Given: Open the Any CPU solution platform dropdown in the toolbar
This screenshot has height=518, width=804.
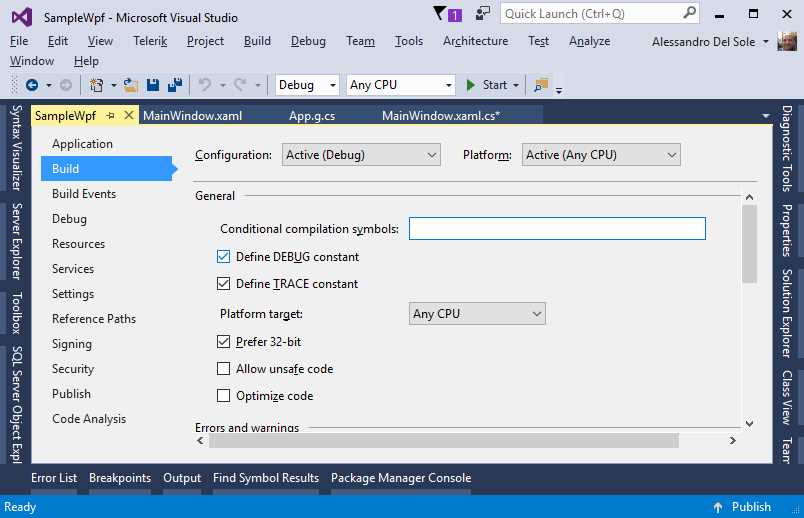Looking at the screenshot, I should (x=400, y=85).
